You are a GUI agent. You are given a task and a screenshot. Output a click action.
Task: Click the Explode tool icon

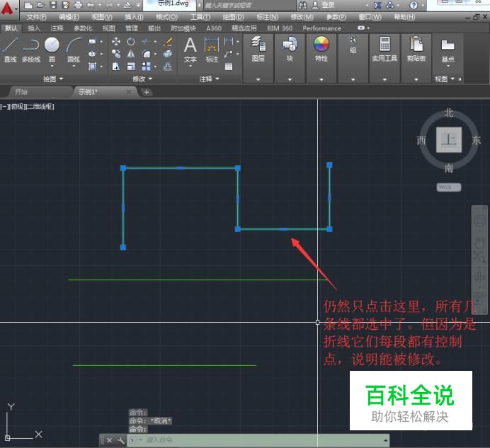168,54
